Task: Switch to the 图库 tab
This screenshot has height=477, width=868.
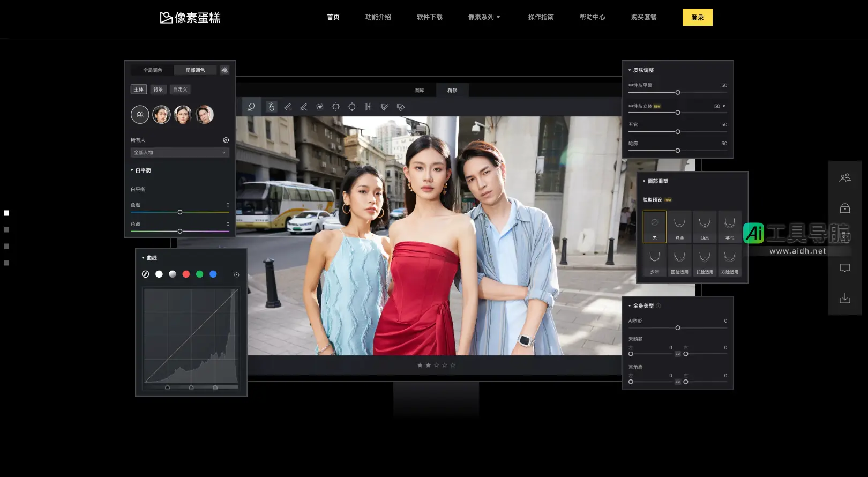Action: tap(420, 90)
